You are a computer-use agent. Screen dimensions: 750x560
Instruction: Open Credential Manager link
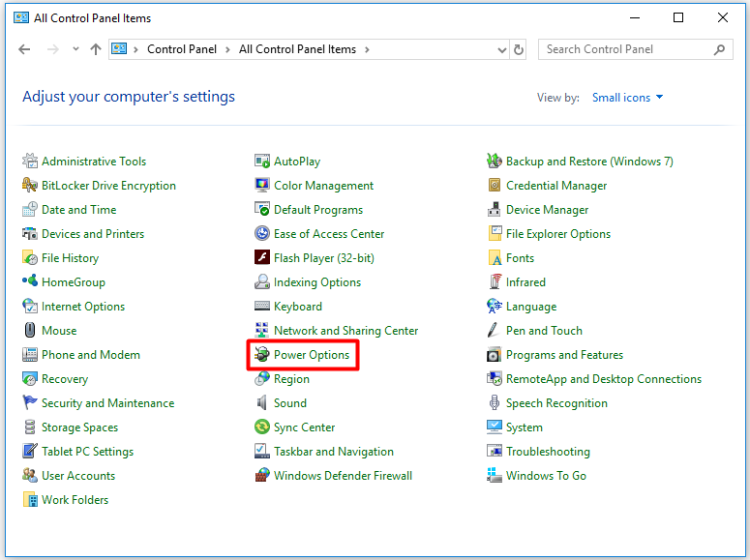coord(556,186)
